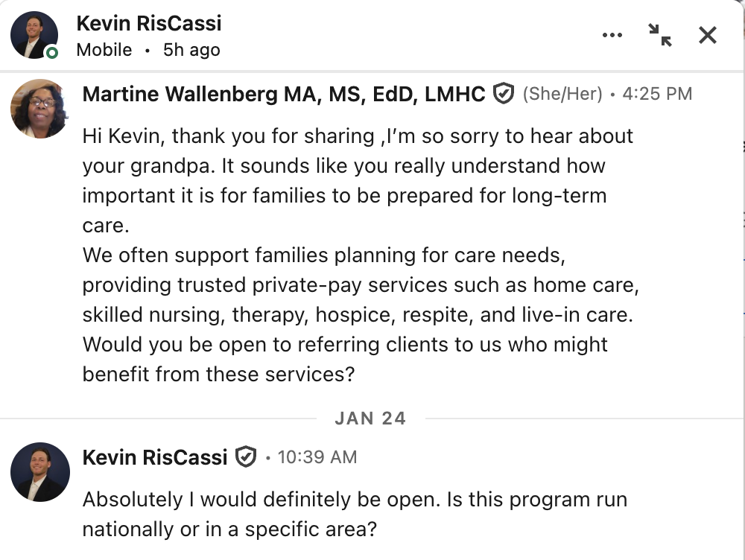Click verification shield beside Martine Wallenberg's name
Screen dimensions: 745x560
[504, 95]
